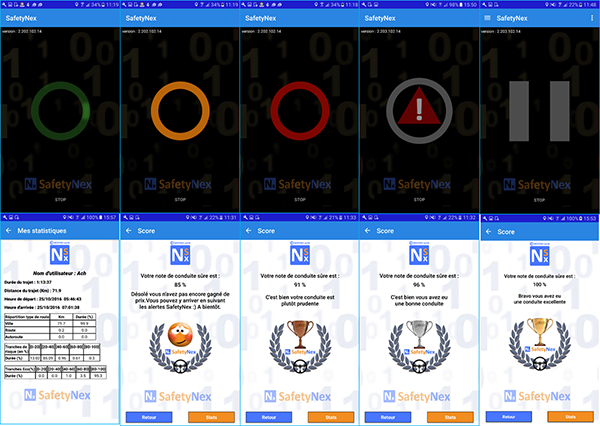600x426 pixels.
Task: Tap STOP on the pause screen
Action: pyautogui.click(x=539, y=200)
